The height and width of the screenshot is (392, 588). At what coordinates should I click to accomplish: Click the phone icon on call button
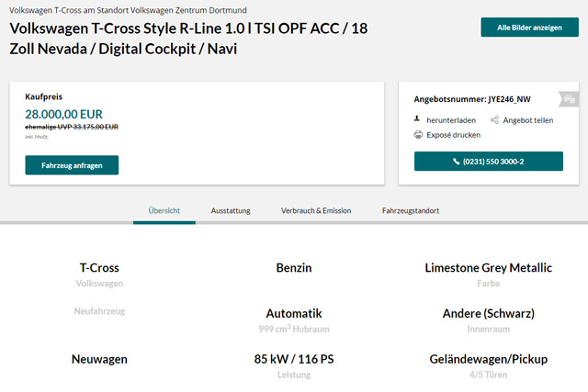tap(457, 162)
